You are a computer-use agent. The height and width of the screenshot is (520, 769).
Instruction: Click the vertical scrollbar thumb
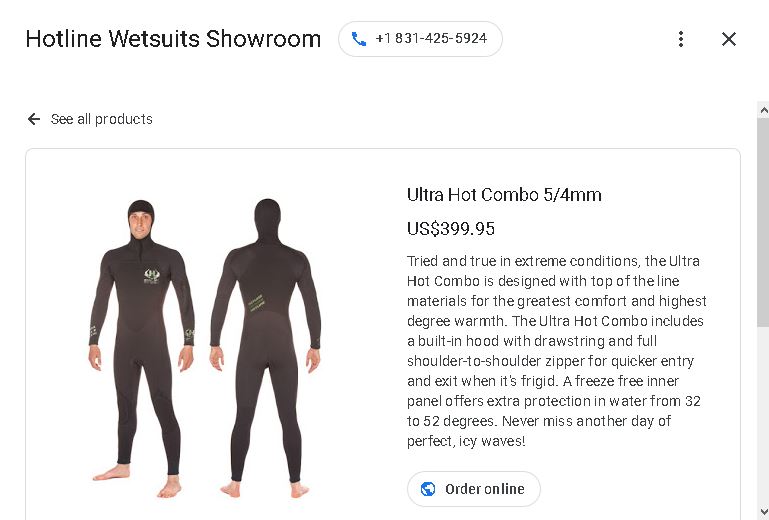pos(763,222)
